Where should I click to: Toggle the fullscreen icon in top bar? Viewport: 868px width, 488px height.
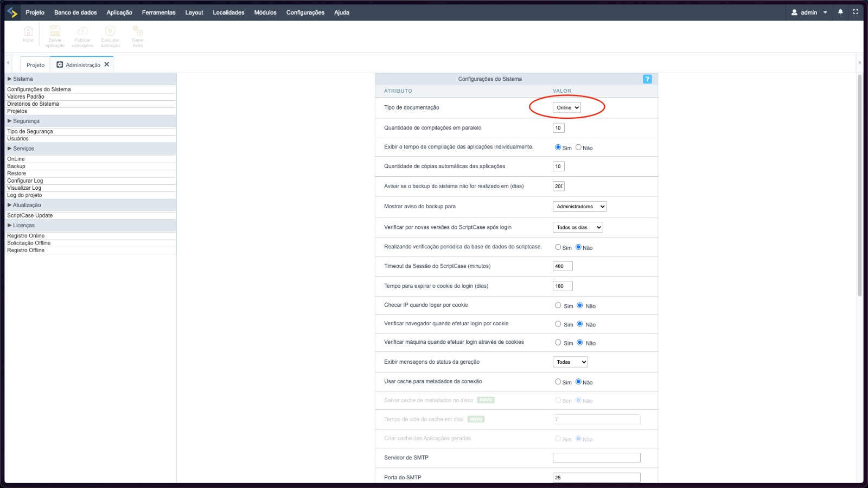(856, 12)
